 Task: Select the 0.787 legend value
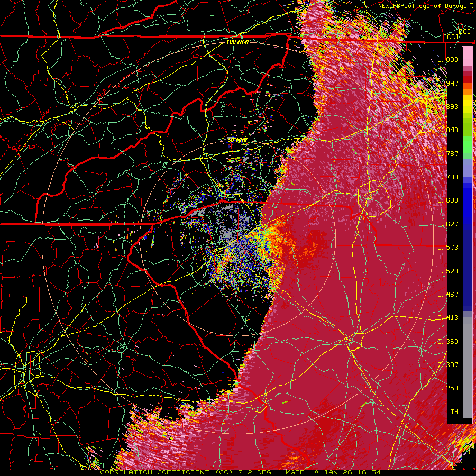pos(448,153)
